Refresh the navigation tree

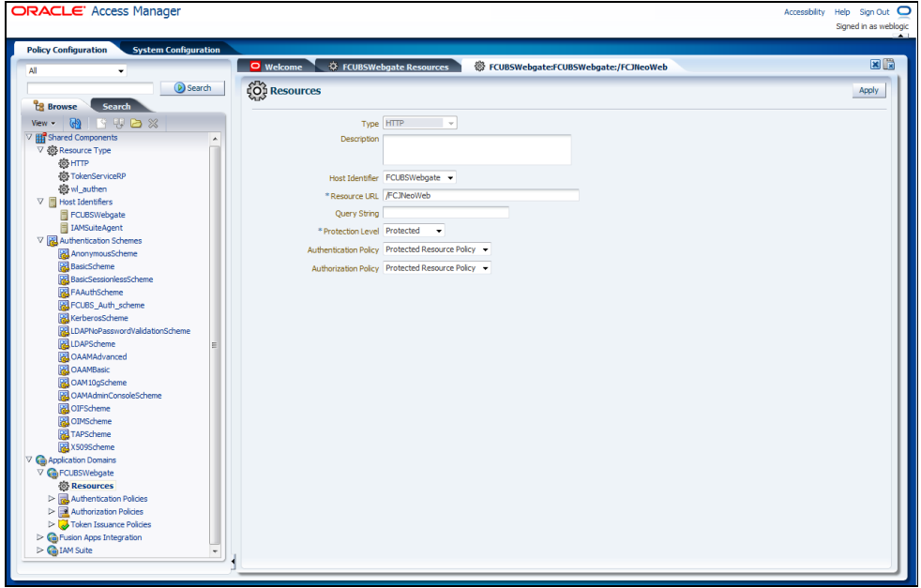[75, 124]
